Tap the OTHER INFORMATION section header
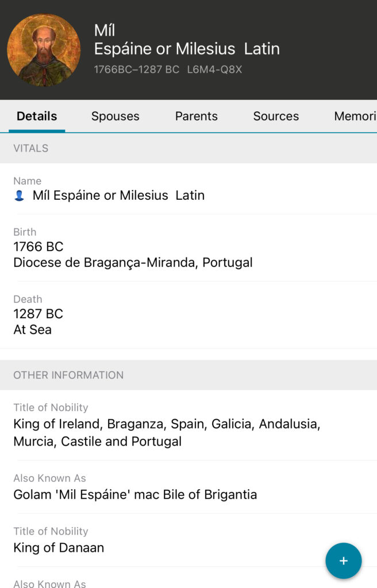Viewport: 377px width, 588px height. pyautogui.click(x=68, y=375)
